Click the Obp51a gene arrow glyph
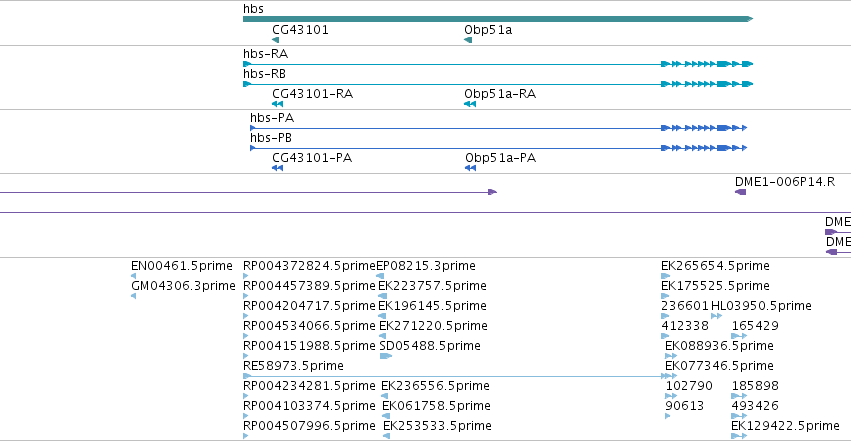This screenshot has width=851, height=441. [x=468, y=40]
